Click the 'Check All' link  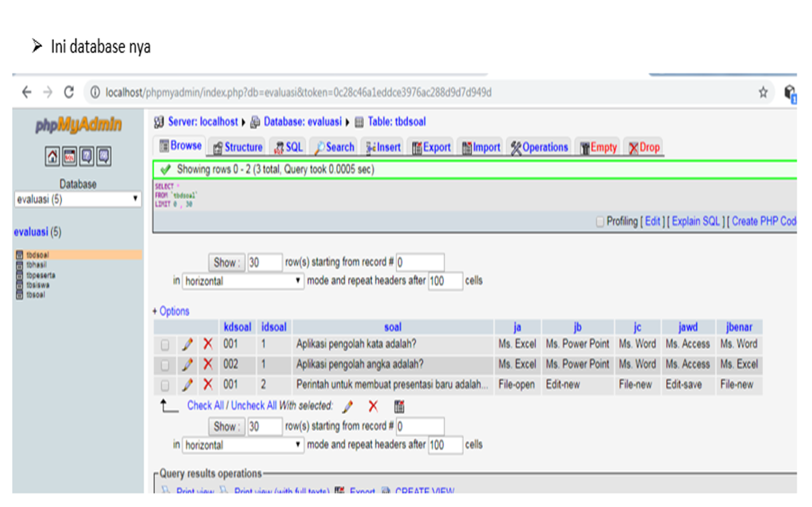click(205, 405)
